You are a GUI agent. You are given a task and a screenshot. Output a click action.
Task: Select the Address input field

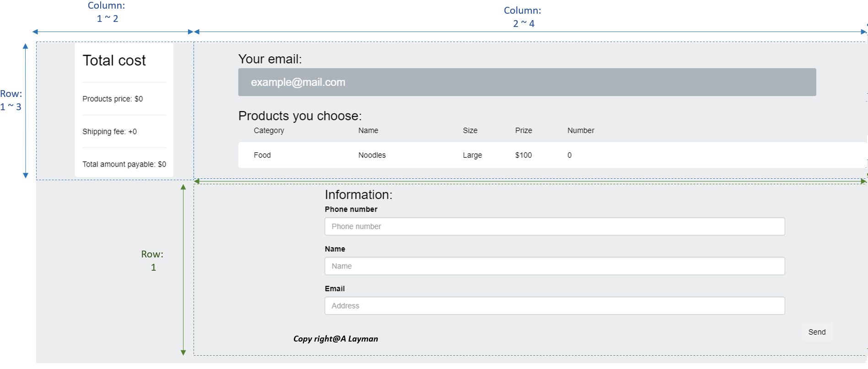pyautogui.click(x=554, y=306)
